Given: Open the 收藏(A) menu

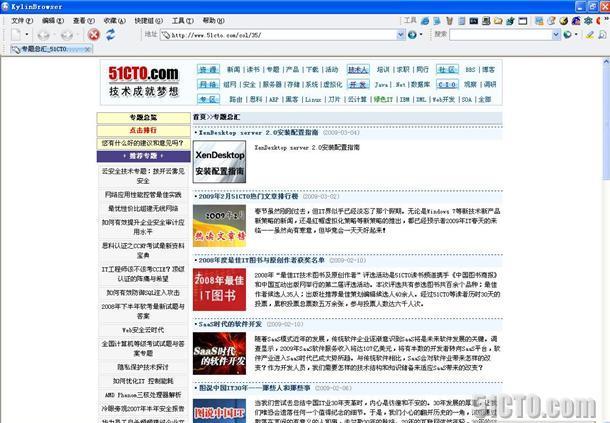Looking at the screenshot, I should point(114,21).
